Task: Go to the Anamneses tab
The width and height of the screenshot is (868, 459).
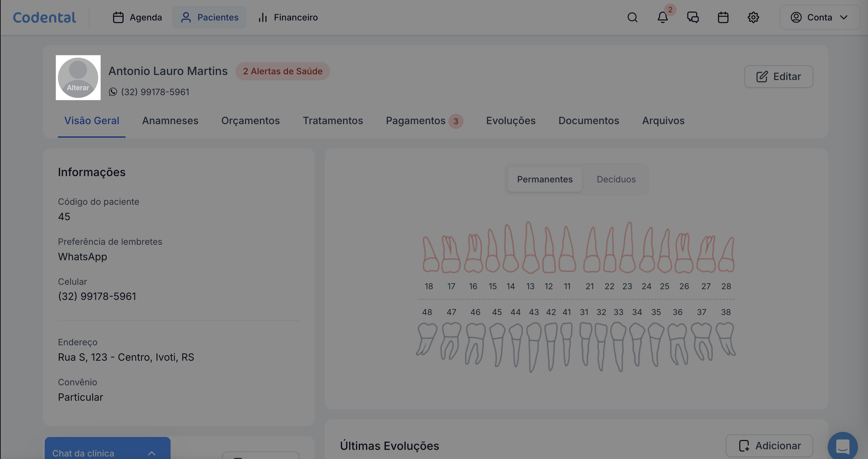Action: coord(170,121)
